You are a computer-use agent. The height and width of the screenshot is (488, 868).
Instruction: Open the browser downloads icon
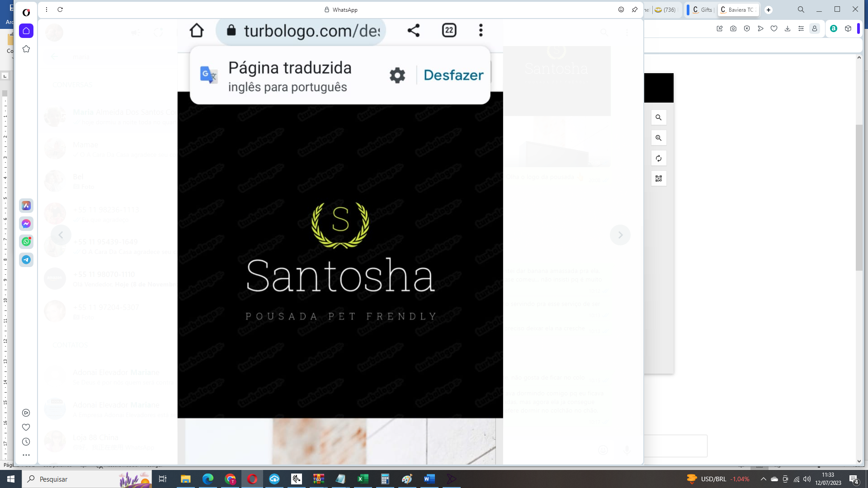tap(788, 28)
